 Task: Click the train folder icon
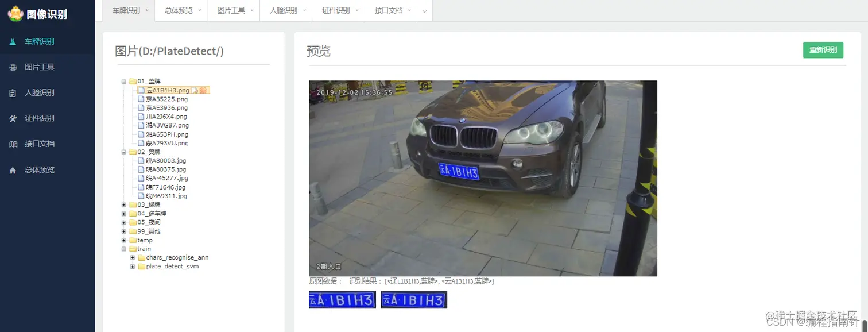click(133, 249)
